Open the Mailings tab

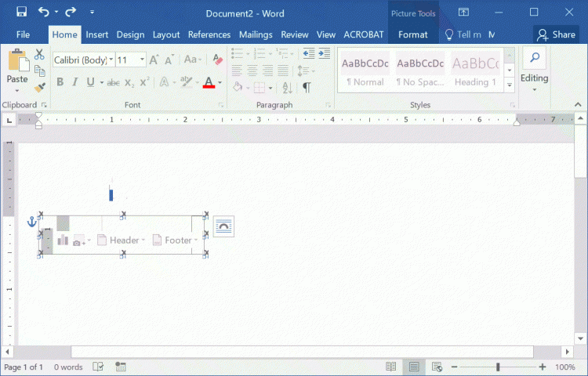256,34
